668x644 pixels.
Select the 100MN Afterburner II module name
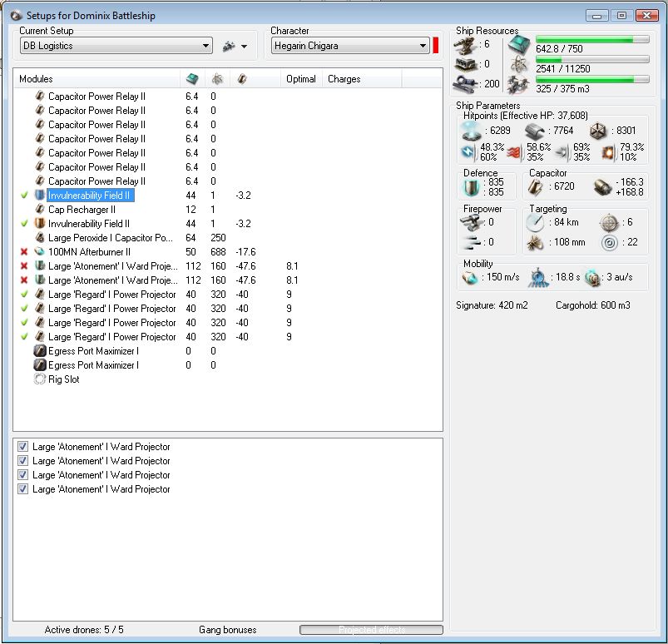(90, 252)
